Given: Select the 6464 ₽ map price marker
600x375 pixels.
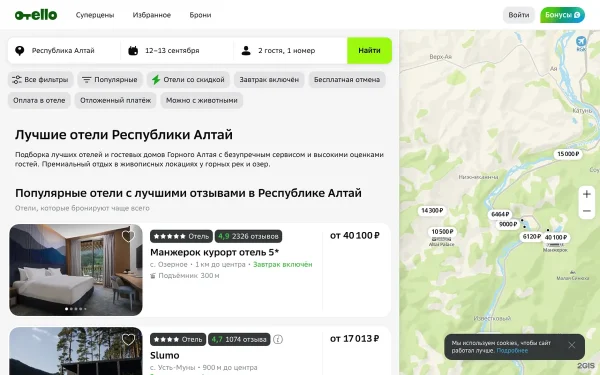Looking at the screenshot, I should [500, 214].
